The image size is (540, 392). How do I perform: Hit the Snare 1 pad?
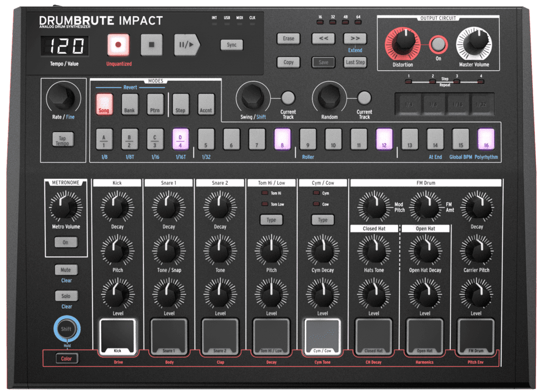coord(169,337)
